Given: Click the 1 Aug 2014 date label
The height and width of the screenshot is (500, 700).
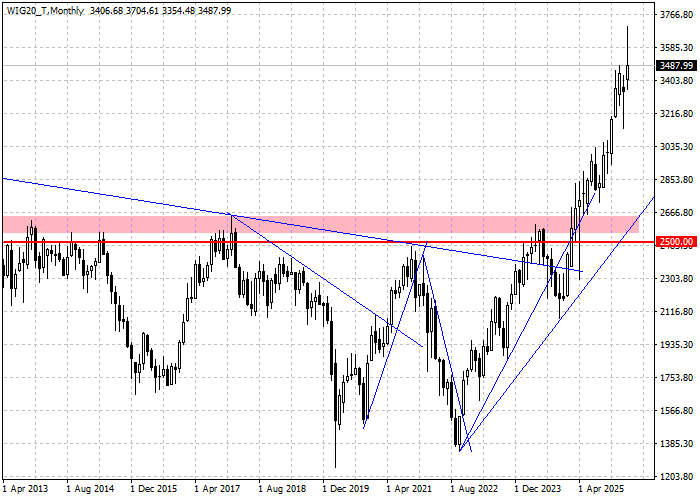Looking at the screenshot, I should pyautogui.click(x=91, y=489).
